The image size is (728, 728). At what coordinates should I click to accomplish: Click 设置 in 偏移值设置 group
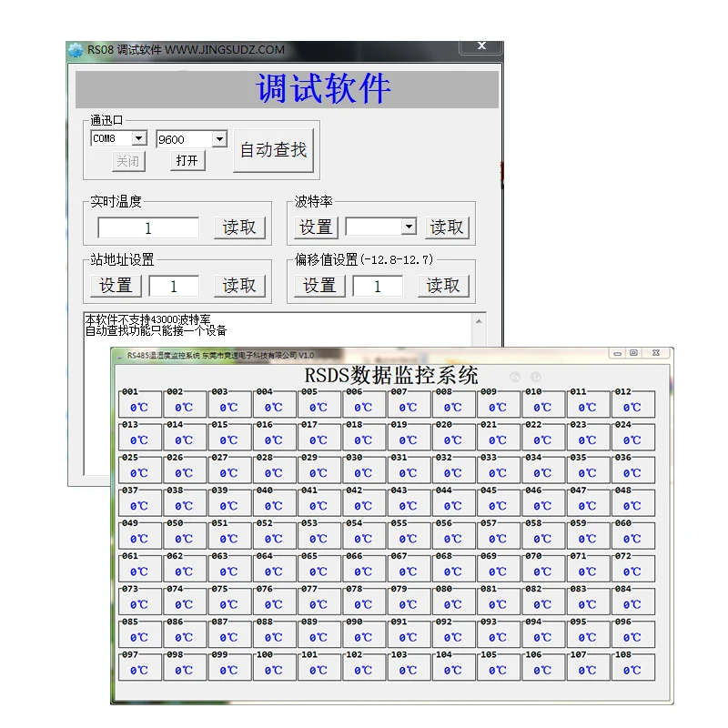click(319, 286)
